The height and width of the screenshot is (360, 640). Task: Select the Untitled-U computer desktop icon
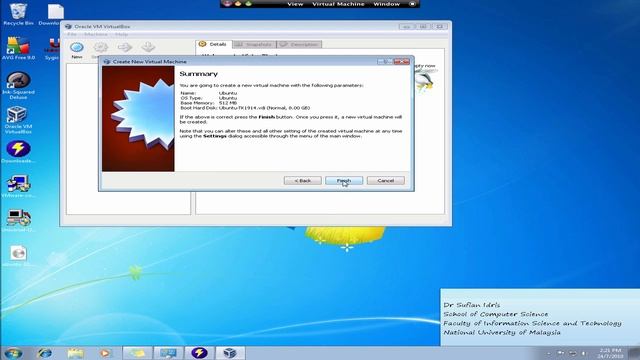tap(18, 220)
